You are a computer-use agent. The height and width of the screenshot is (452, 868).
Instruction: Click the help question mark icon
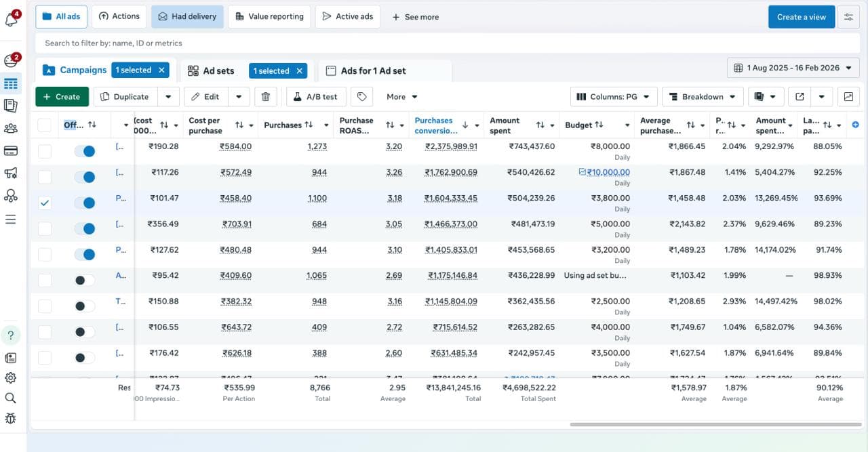point(11,335)
